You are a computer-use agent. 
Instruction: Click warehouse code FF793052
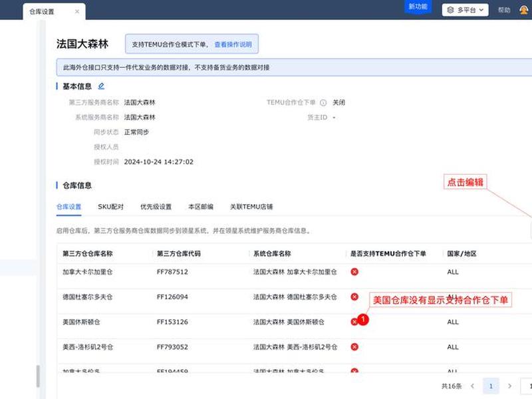(172, 347)
